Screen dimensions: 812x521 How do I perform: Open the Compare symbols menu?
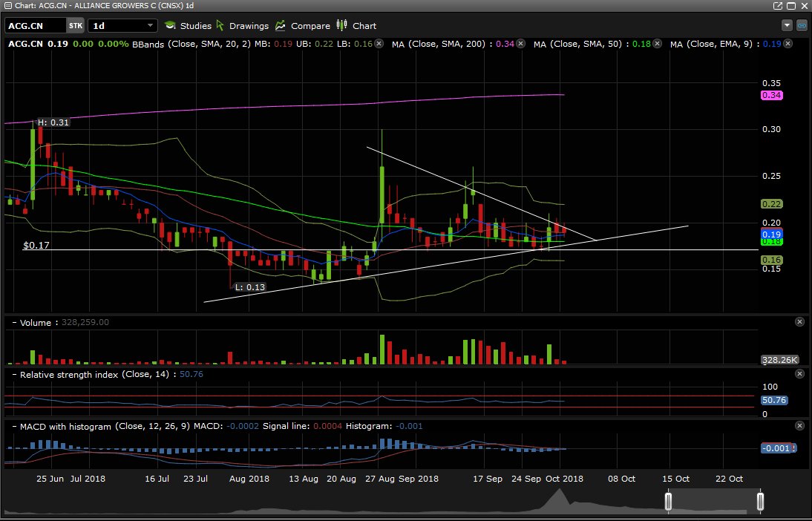point(302,26)
